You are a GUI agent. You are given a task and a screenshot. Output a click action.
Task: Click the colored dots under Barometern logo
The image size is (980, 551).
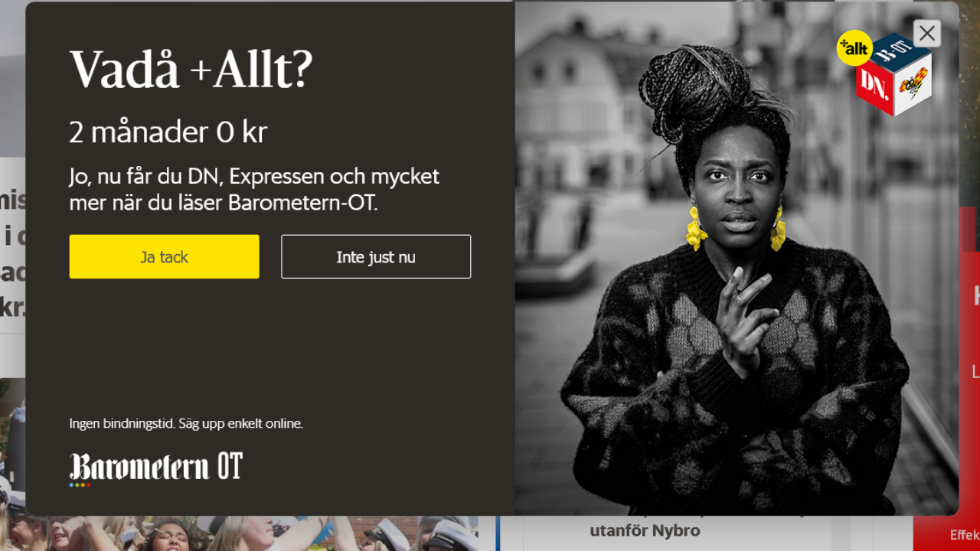(80, 484)
